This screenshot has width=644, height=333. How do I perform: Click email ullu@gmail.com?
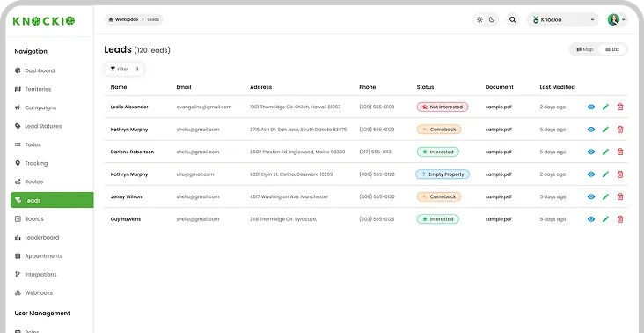coord(195,174)
